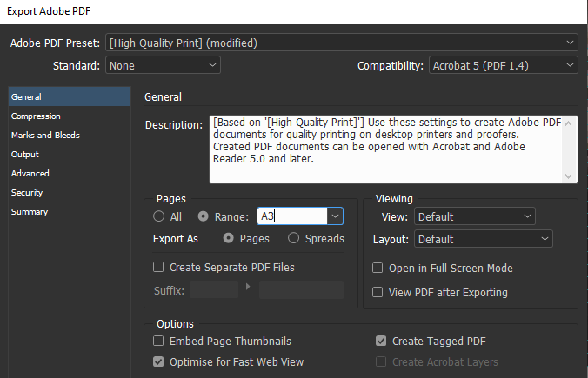Select the Range radio button
This screenshot has height=378, width=588.
[204, 216]
